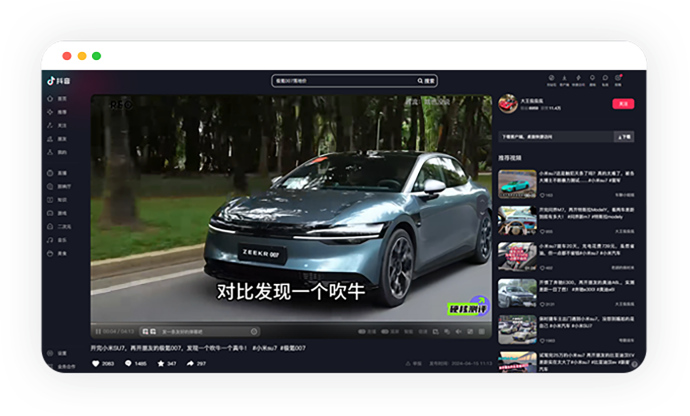This screenshot has width=690, height=416.
Task: Click the second icon right of 倍速
Action: click(447, 331)
